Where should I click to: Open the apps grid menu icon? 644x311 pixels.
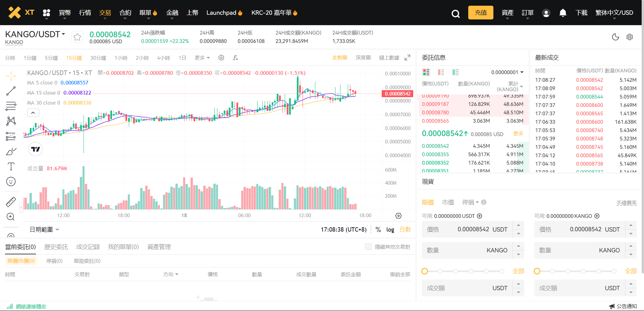47,13
